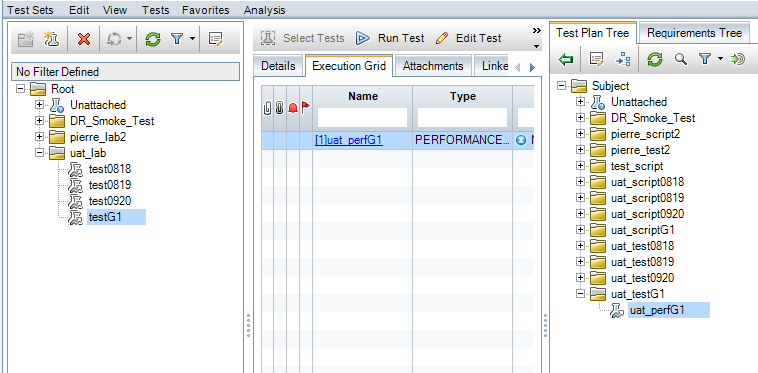
Task: Click the green Refresh icon in left toolbar
Action: click(x=152, y=39)
